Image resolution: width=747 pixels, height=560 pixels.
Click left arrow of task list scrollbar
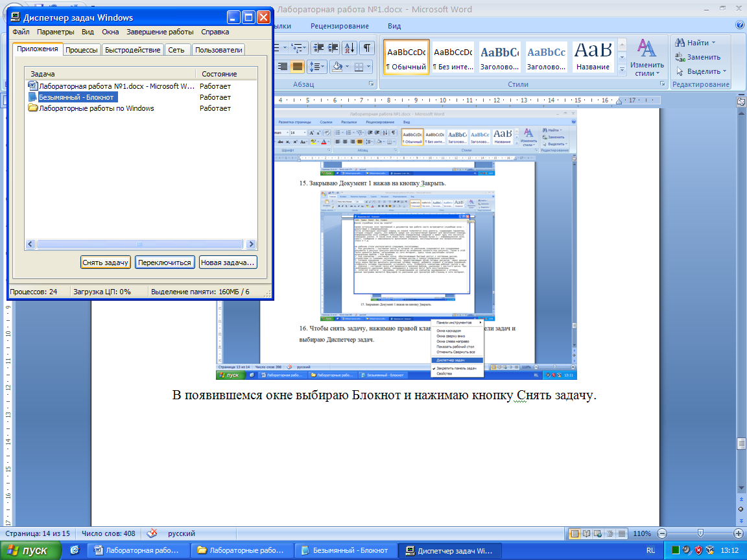pyautogui.click(x=30, y=244)
